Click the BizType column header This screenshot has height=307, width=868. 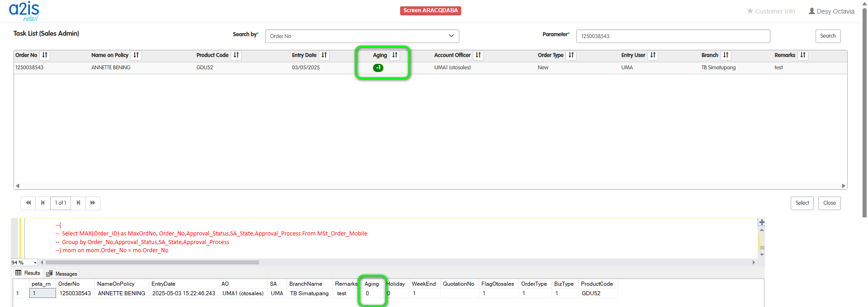click(x=565, y=284)
